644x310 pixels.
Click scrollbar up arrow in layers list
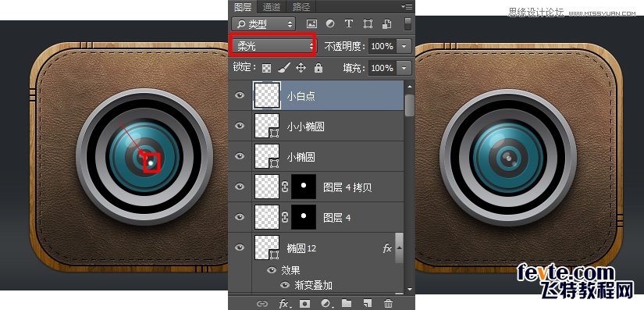[x=409, y=87]
